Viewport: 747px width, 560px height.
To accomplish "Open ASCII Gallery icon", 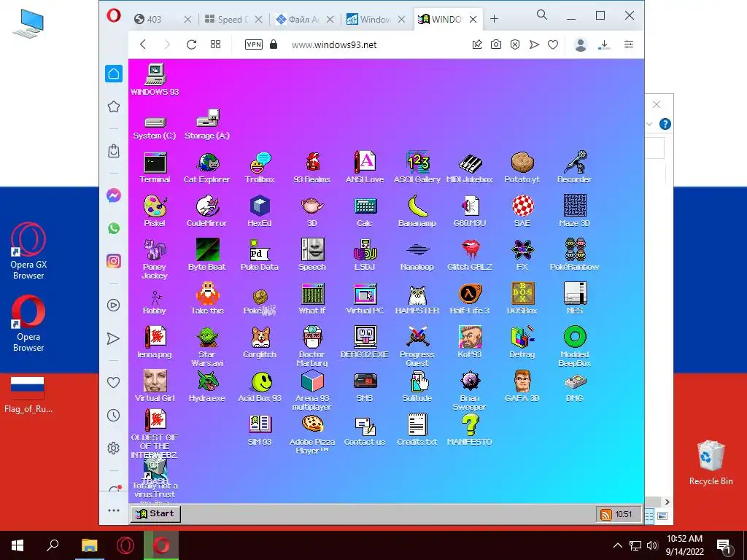I will click(417, 163).
